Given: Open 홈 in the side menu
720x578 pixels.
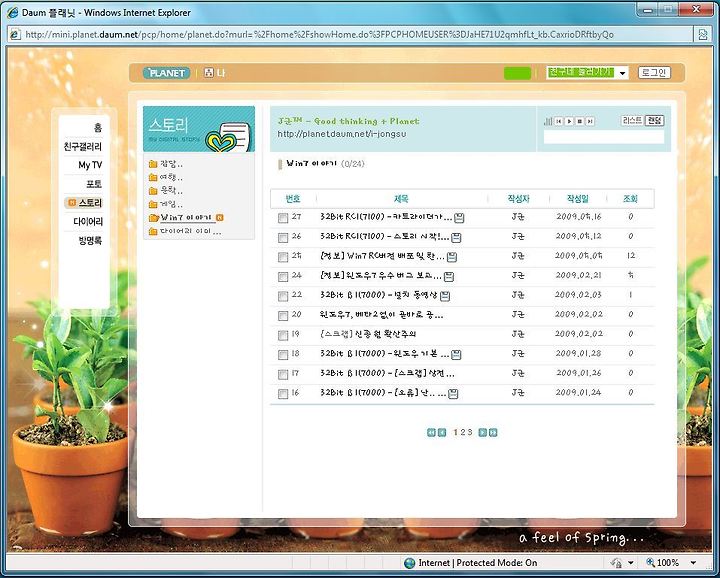Looking at the screenshot, I should (x=97, y=128).
